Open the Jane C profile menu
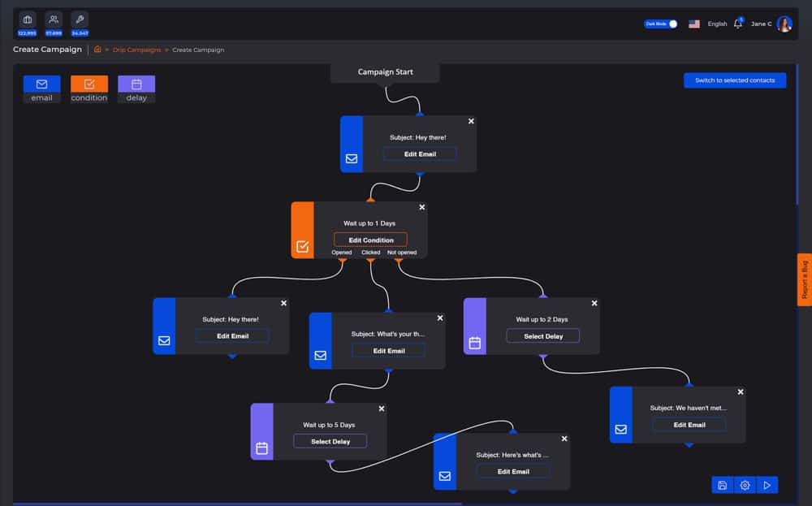Screen dimensions: 812x506 coord(771,24)
